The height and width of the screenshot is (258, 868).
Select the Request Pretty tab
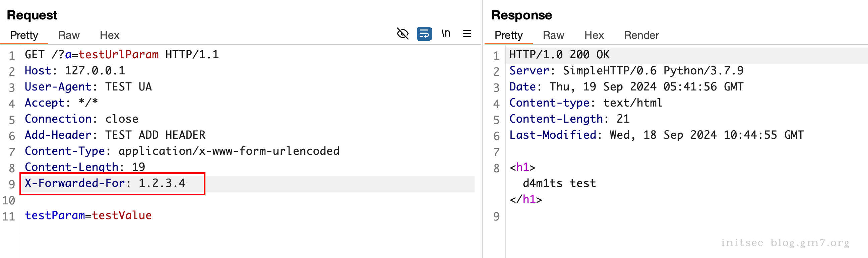pyautogui.click(x=24, y=36)
